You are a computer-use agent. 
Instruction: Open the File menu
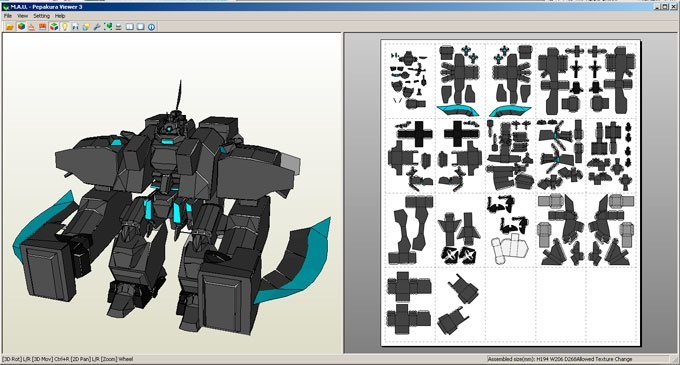8,16
